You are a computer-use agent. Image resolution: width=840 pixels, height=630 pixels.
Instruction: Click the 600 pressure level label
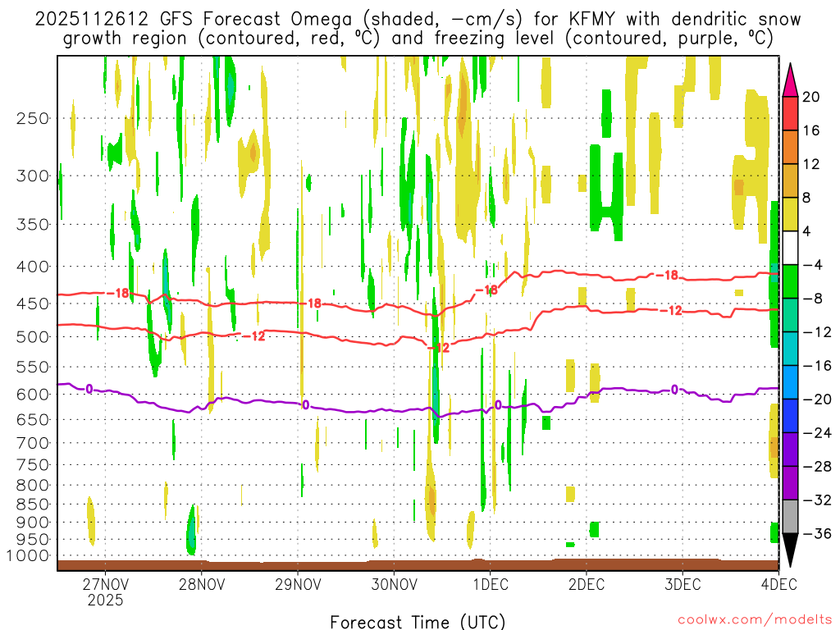click(x=33, y=395)
